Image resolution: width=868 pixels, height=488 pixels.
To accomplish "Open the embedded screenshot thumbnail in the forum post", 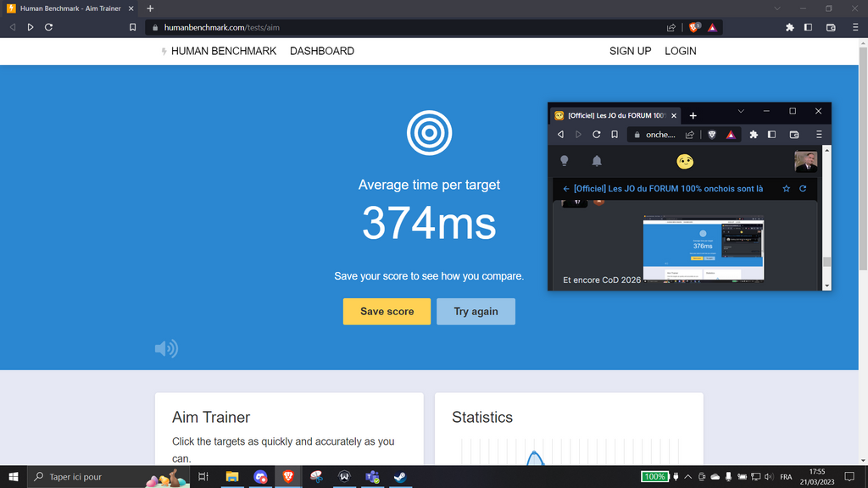I will (703, 250).
